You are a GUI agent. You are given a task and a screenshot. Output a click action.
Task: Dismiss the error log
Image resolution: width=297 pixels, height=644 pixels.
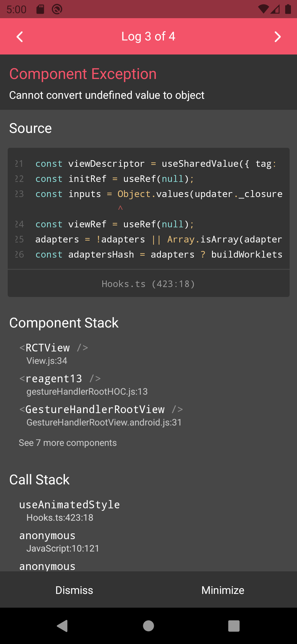click(x=74, y=590)
